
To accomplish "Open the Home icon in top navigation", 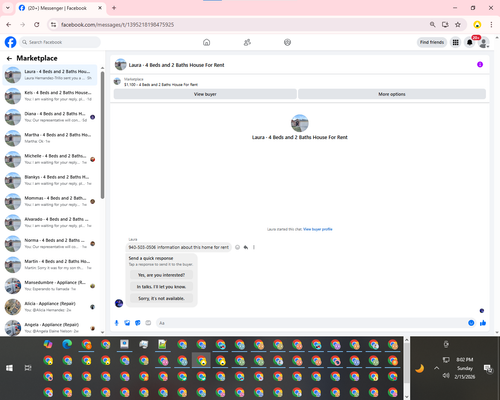I will click(206, 42).
